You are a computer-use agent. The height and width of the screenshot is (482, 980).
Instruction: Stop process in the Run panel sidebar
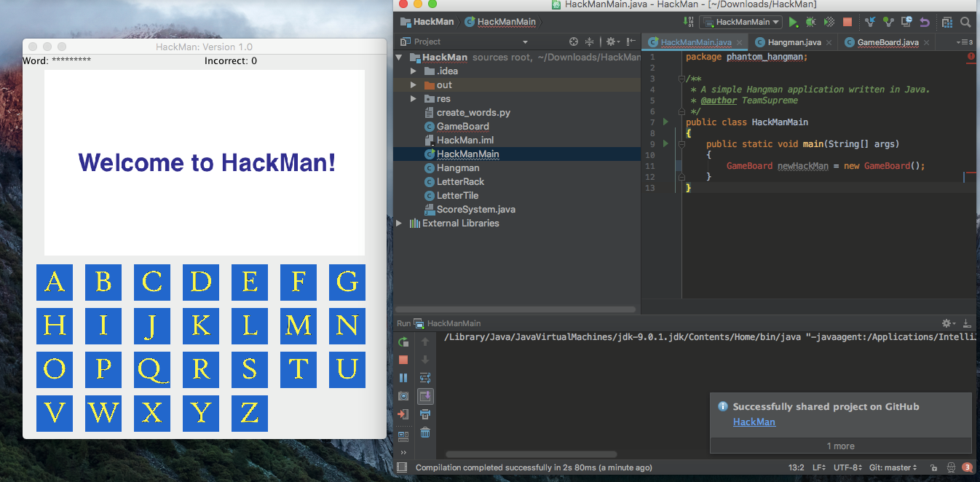(x=403, y=360)
